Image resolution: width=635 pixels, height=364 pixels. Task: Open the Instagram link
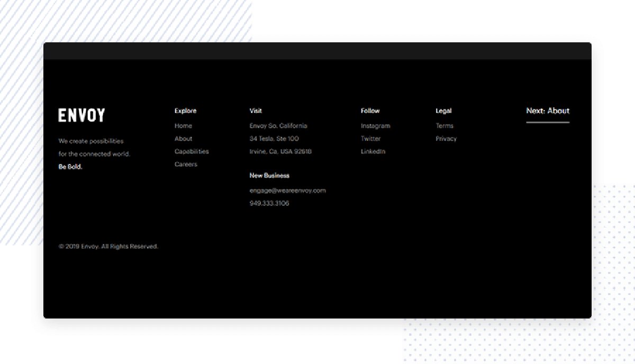[375, 126]
